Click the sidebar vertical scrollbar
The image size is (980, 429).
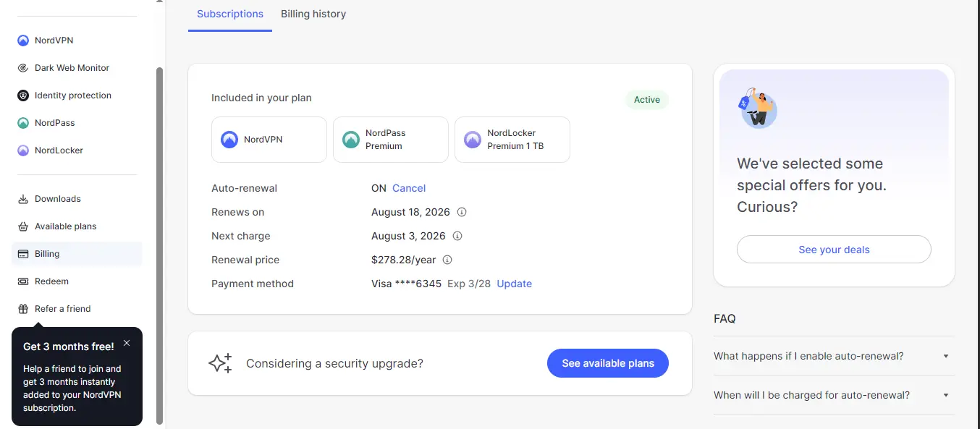(x=160, y=245)
